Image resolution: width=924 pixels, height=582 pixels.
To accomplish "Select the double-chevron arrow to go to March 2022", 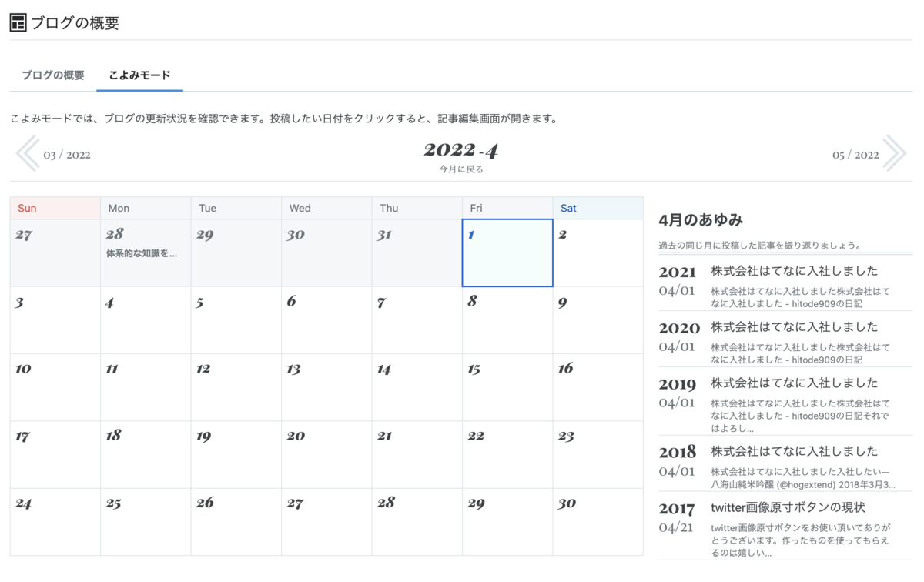I will click(28, 153).
